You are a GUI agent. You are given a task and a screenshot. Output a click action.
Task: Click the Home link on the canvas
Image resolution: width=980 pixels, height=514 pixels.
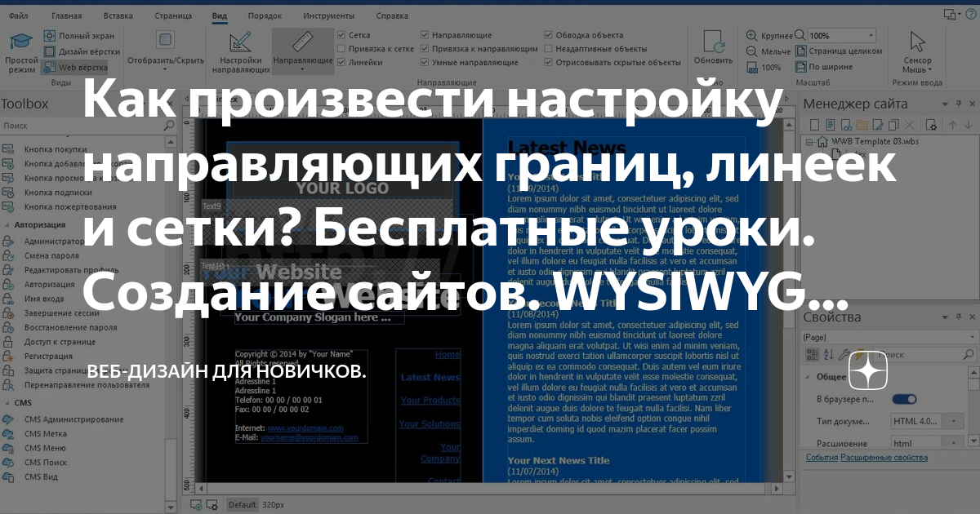point(448,355)
